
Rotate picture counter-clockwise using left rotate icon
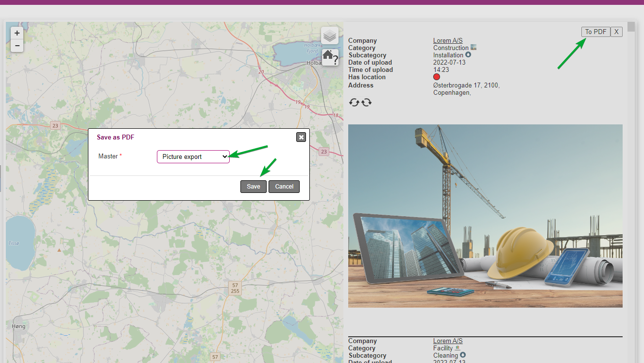point(355,102)
